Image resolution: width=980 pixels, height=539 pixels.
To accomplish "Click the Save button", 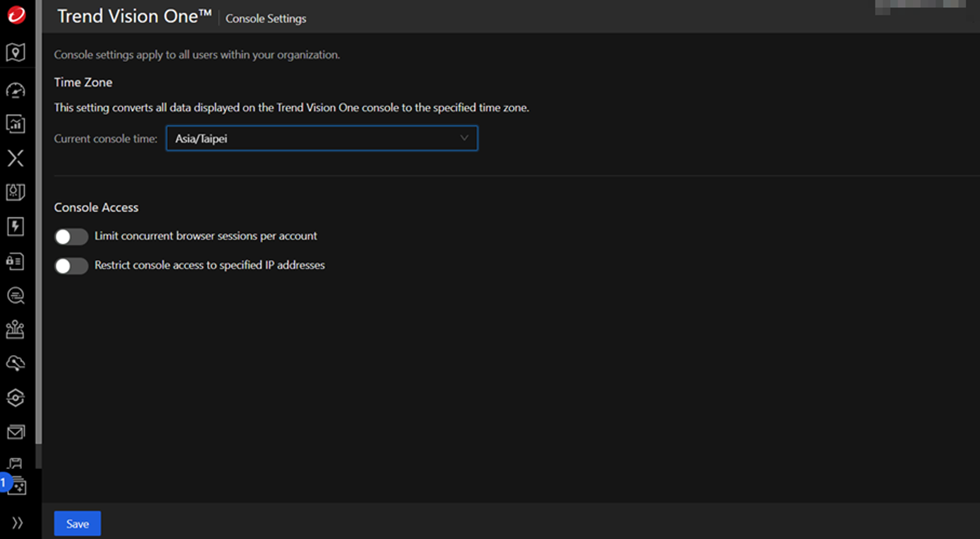I will (x=78, y=524).
